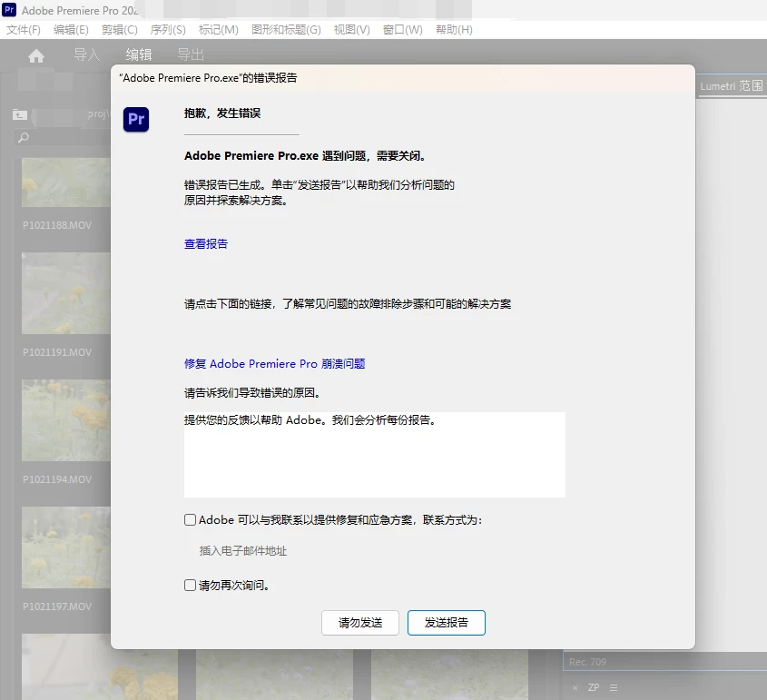767x700 pixels.
Task: Click the Pr logo in the error dialog
Action: pyautogui.click(x=136, y=119)
